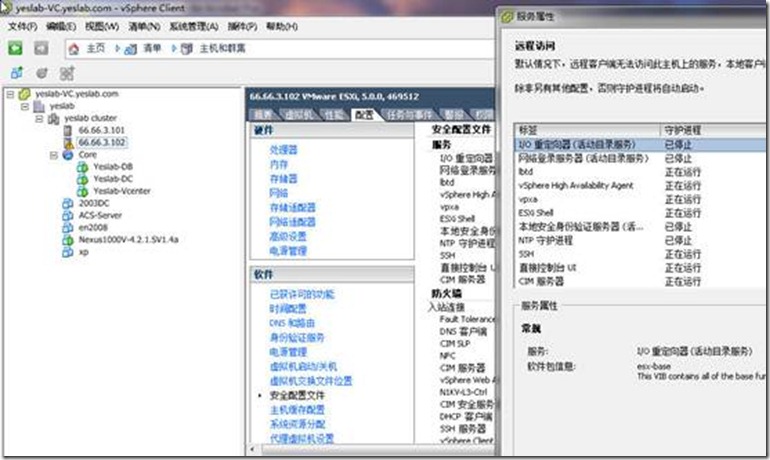
Task: Open the 时间配置 software link
Action: [x=288, y=309]
